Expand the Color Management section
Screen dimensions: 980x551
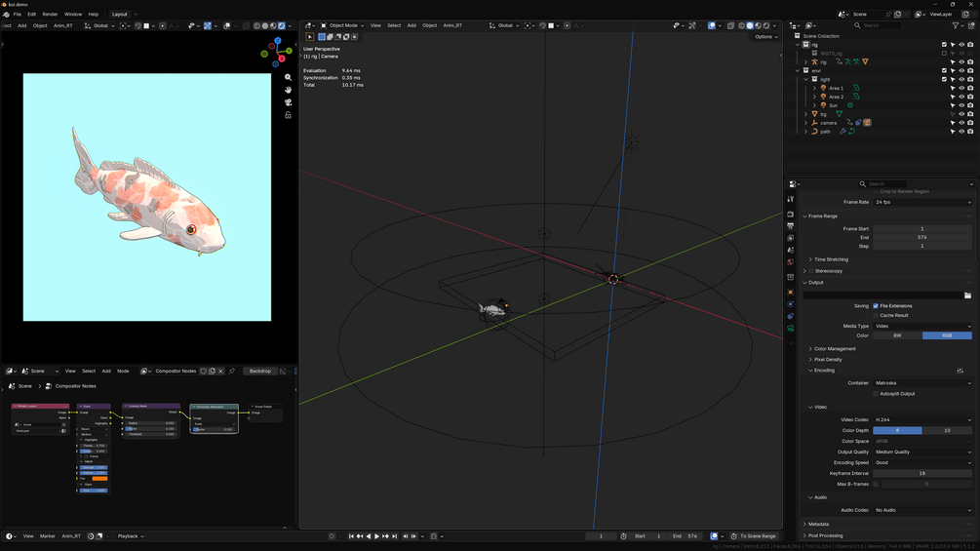coord(835,348)
